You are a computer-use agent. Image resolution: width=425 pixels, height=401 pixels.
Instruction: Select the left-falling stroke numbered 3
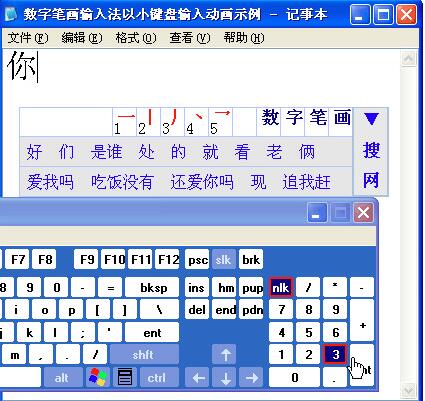172,122
